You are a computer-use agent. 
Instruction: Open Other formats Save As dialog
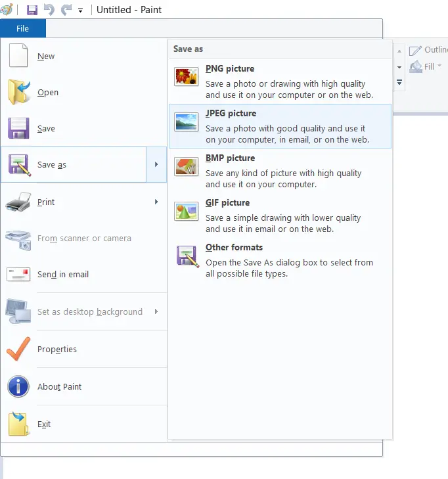[280, 260]
